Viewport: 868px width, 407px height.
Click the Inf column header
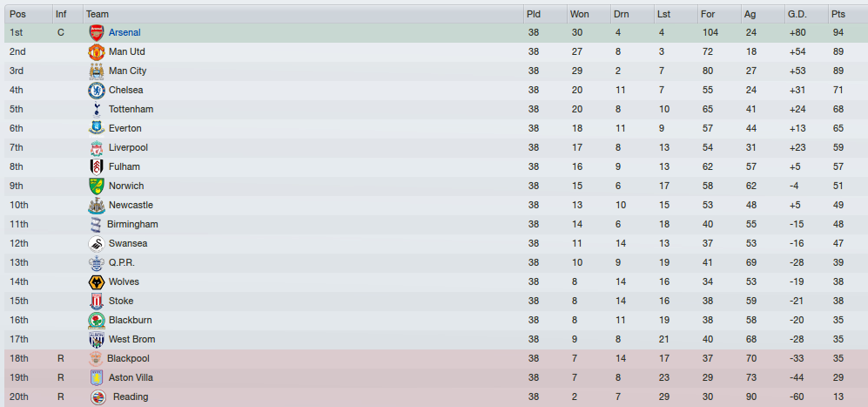point(68,14)
